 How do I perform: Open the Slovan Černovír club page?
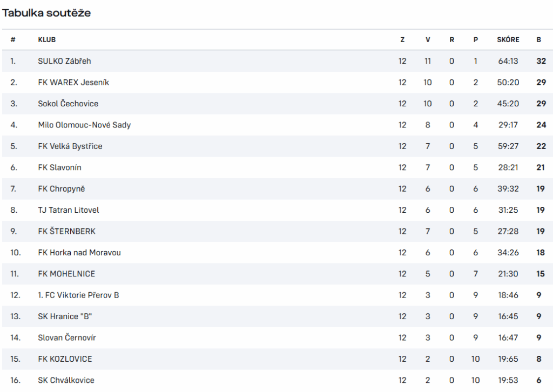click(67, 337)
